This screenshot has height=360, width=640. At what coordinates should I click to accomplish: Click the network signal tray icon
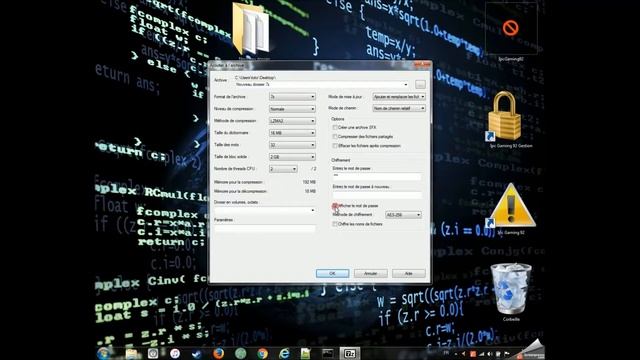(x=482, y=354)
